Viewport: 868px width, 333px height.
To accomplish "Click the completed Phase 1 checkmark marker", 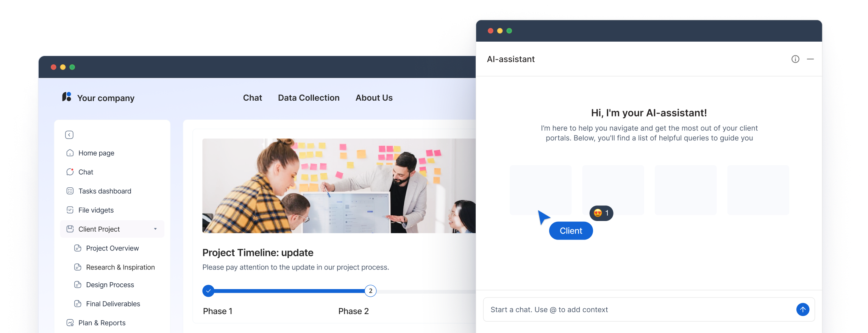I will [208, 291].
